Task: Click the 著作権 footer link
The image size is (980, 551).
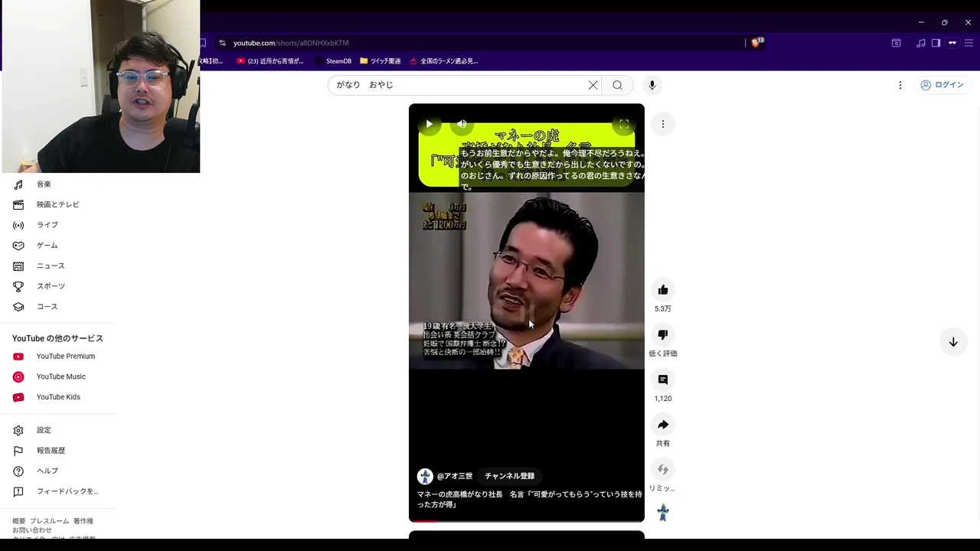Action: point(83,521)
